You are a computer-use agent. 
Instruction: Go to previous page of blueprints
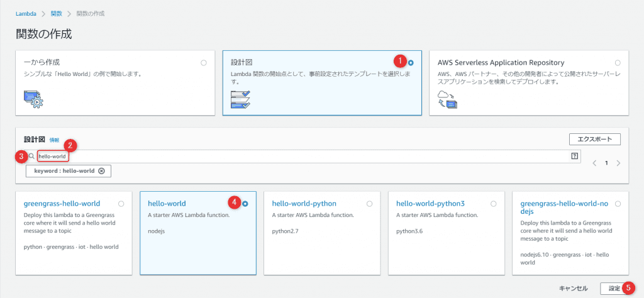(595, 163)
